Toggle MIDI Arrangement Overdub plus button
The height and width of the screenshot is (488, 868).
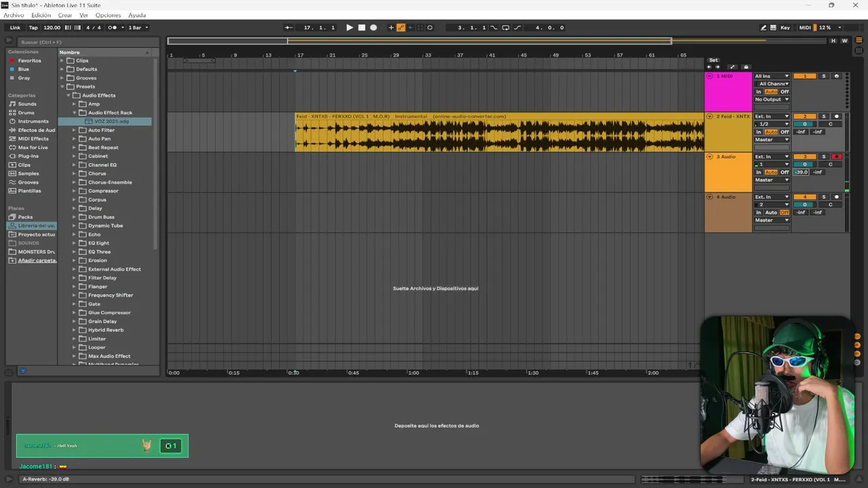pyautogui.click(x=391, y=28)
